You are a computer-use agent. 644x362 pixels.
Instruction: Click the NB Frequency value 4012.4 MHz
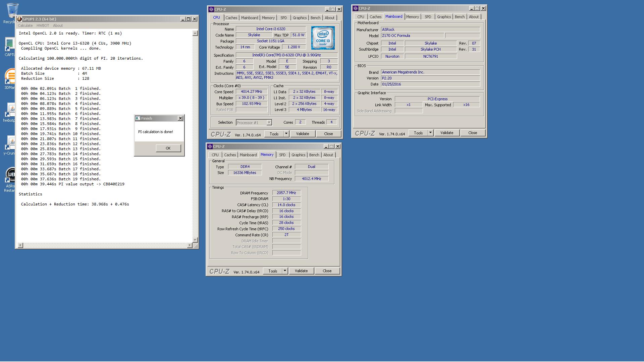click(x=312, y=179)
